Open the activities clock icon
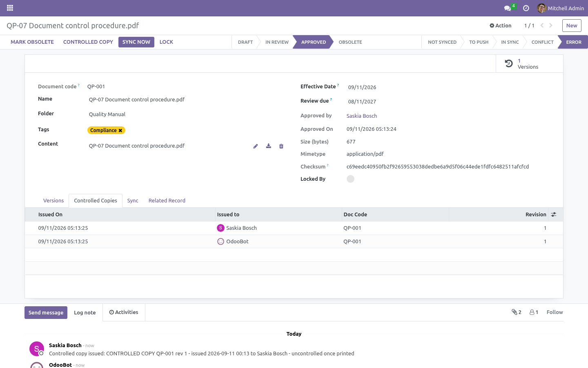588x368 pixels. coord(526,8)
